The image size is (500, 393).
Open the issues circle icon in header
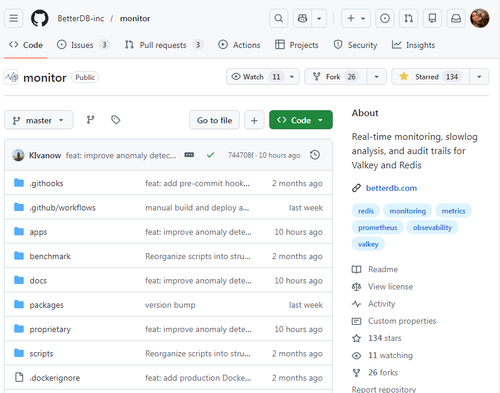point(385,18)
